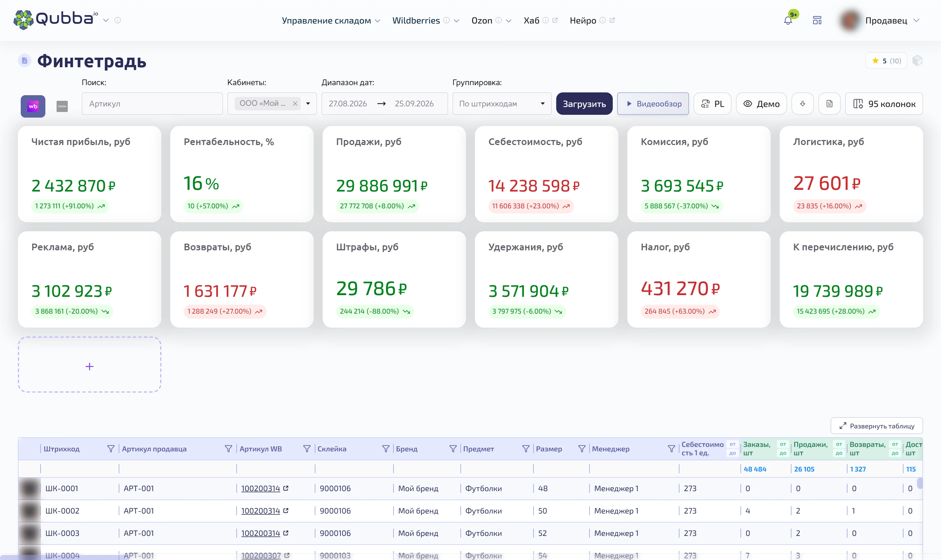
Task: Open filter for Бренд column
Action: (x=453, y=449)
